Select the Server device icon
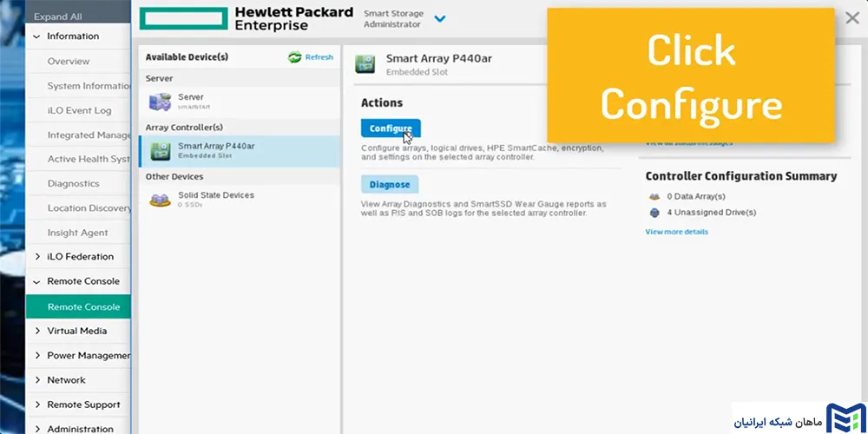 160,102
